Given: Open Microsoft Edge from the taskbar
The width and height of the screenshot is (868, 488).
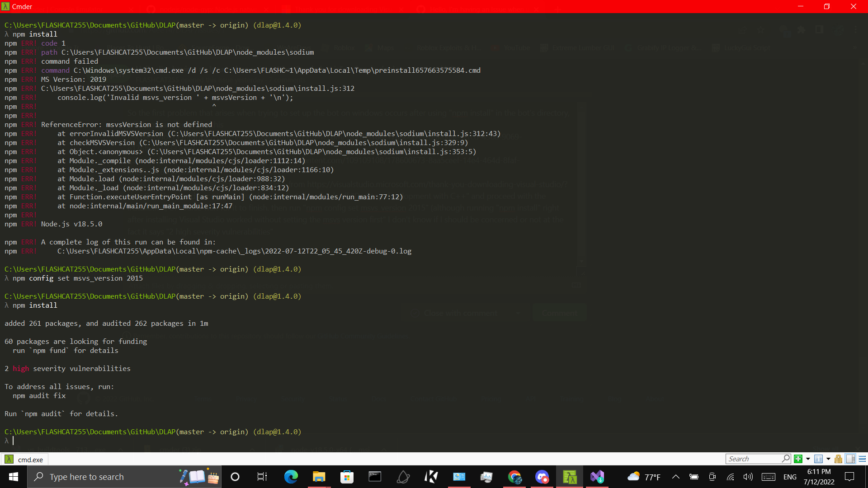Looking at the screenshot, I should pyautogui.click(x=291, y=477).
